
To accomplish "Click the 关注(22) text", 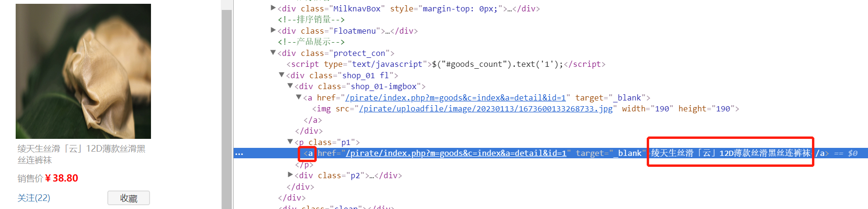I will click(34, 198).
